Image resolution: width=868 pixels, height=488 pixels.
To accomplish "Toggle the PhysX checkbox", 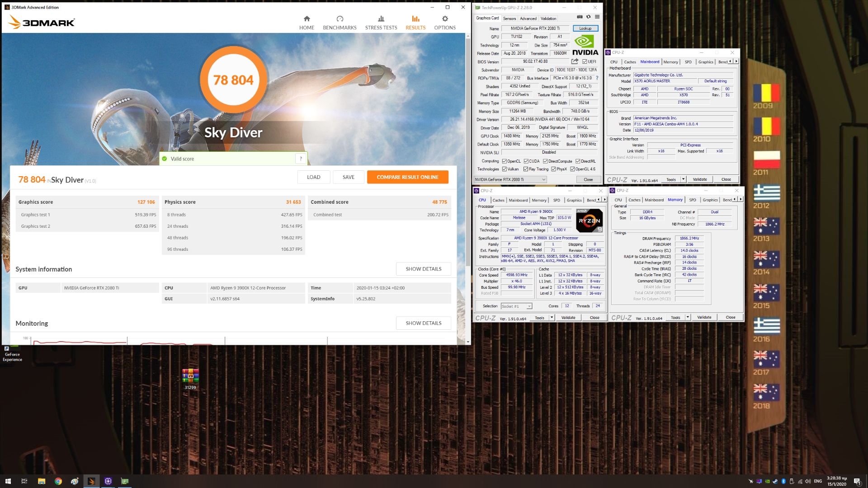I will click(x=553, y=169).
